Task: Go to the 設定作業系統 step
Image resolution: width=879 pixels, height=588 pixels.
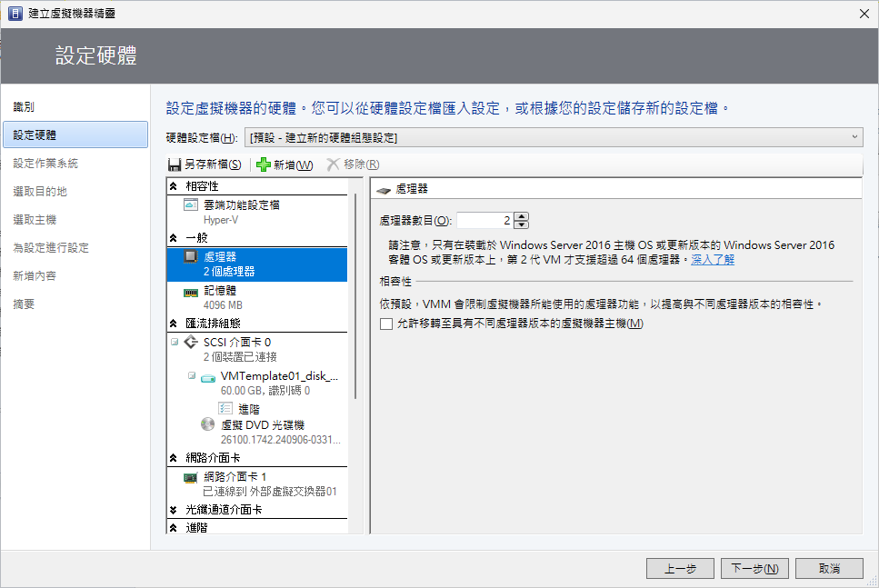Action: (45, 164)
